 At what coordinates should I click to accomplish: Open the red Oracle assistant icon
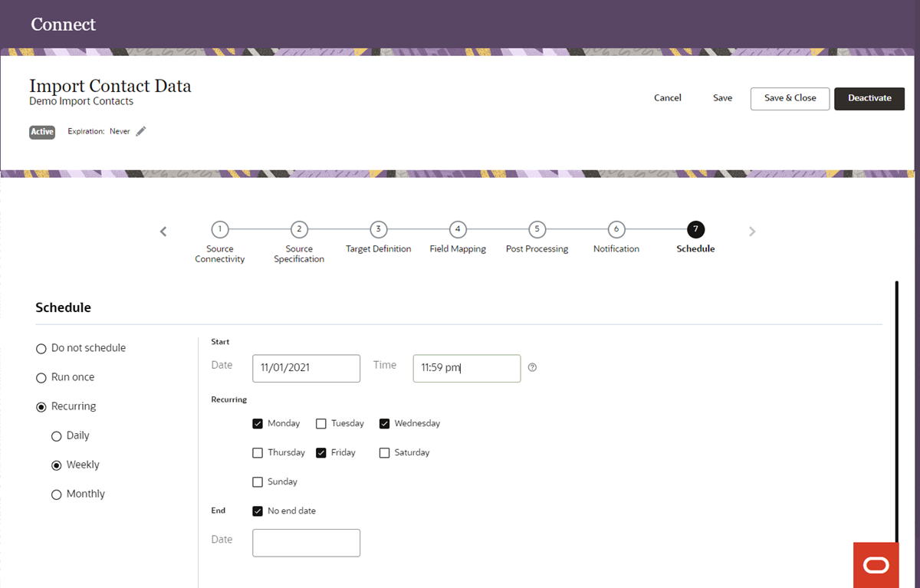pos(876,565)
